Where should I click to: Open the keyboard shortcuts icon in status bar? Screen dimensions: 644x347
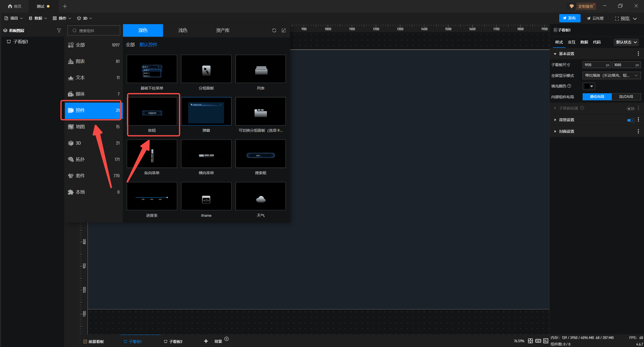pyautogui.click(x=538, y=341)
